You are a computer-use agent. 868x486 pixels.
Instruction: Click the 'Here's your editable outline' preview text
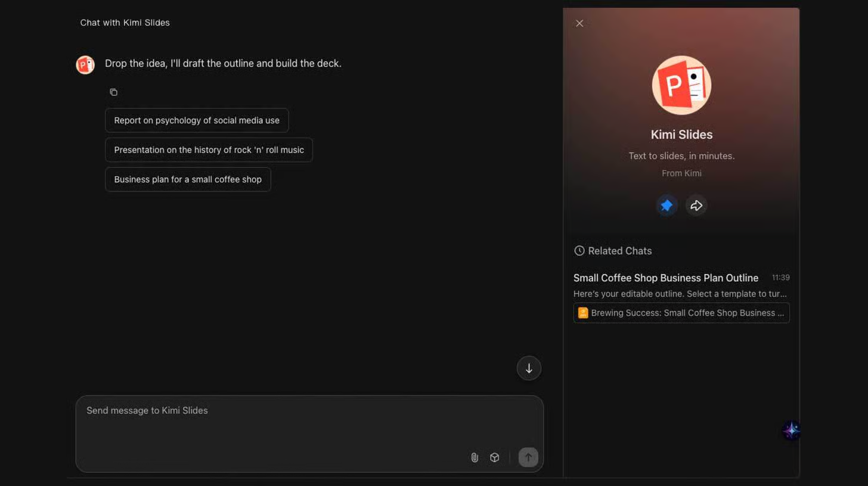point(680,294)
